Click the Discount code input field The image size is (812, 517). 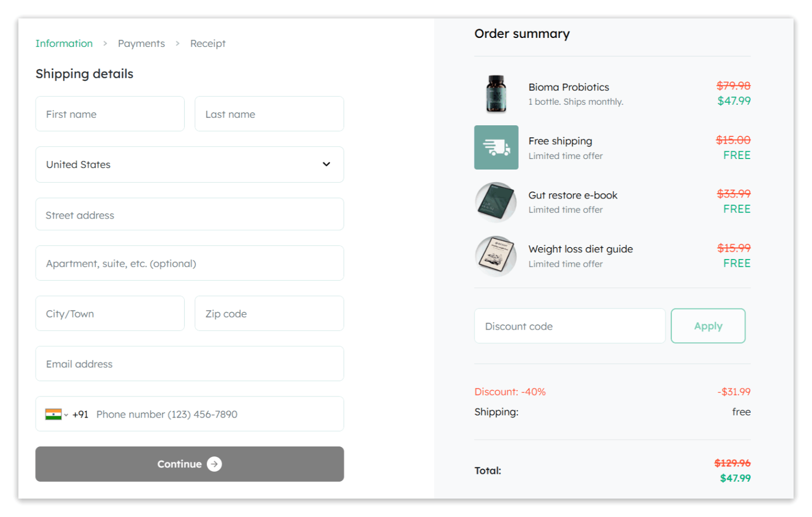point(569,325)
